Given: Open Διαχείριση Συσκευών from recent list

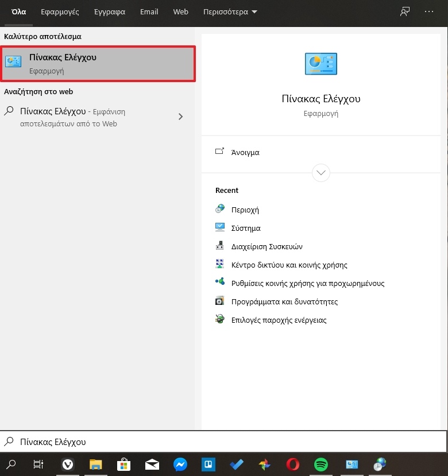Looking at the screenshot, I should [267, 246].
